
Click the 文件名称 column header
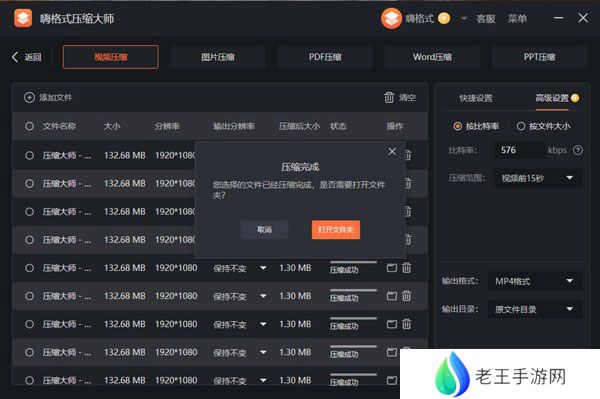click(x=60, y=126)
